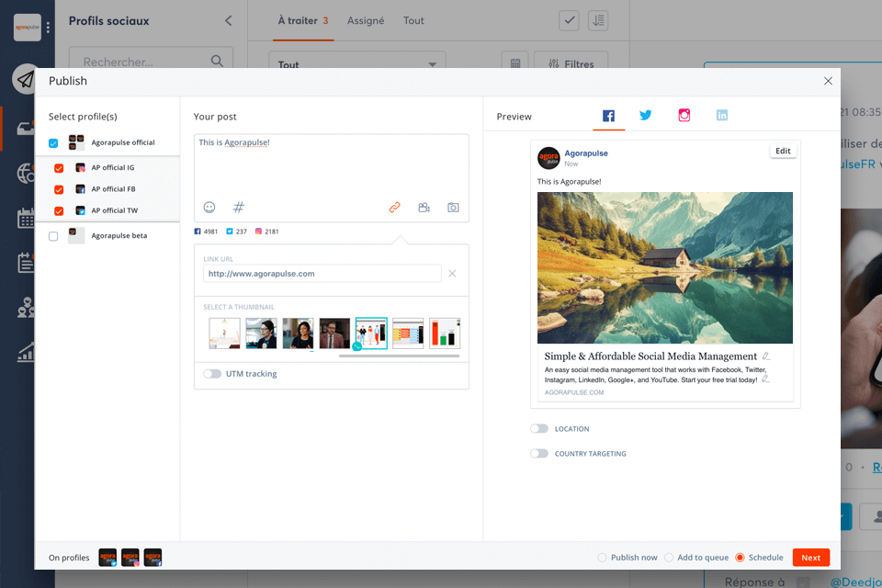882x588 pixels.
Task: Switch to Assigné tab
Action: coord(366,21)
